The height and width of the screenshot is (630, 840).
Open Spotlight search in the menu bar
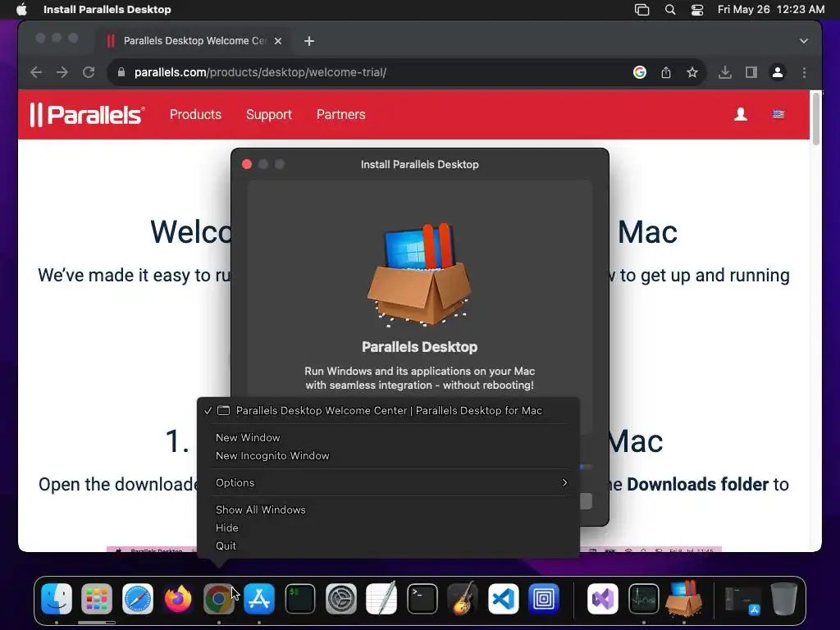[x=669, y=10]
